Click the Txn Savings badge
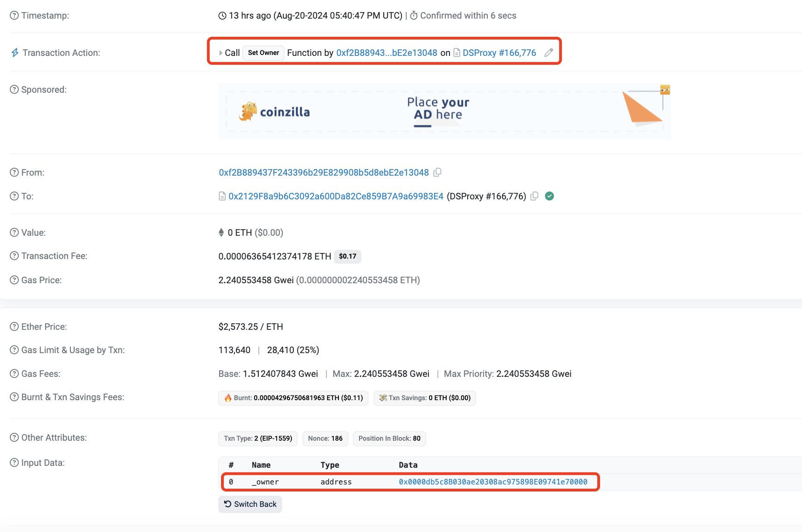The width and height of the screenshot is (802, 532). point(424,398)
